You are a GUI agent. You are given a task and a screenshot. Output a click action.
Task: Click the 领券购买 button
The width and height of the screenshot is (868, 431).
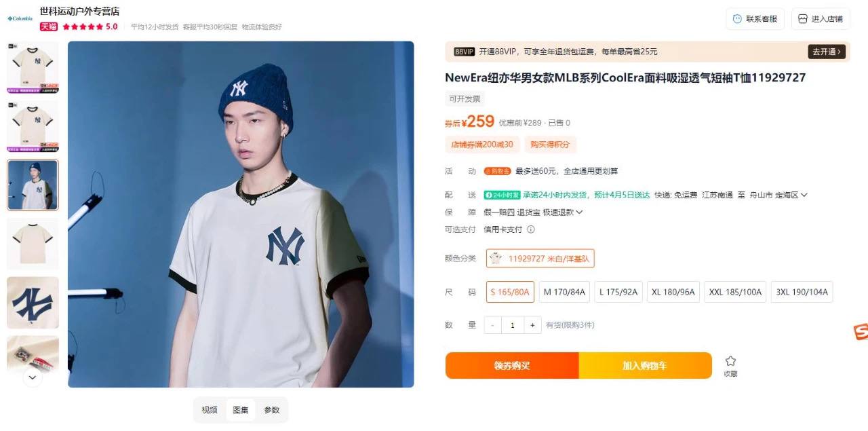pos(512,365)
